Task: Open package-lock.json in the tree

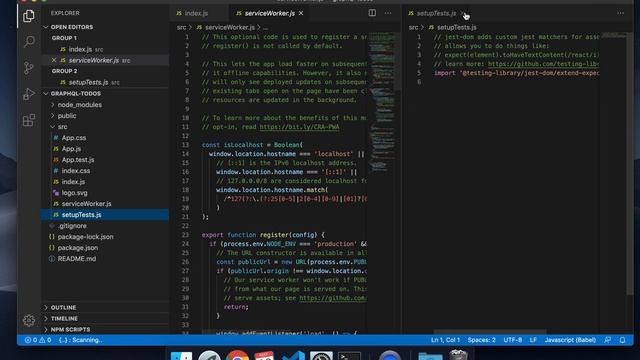Action: click(x=85, y=237)
